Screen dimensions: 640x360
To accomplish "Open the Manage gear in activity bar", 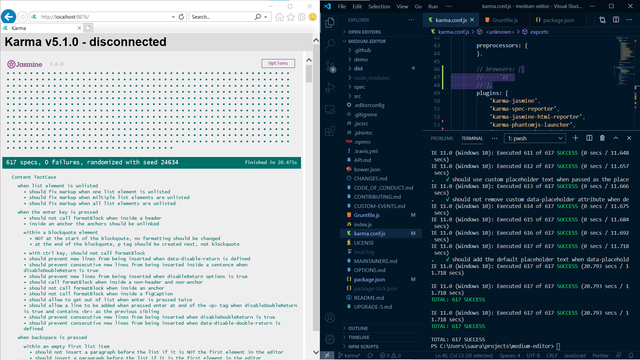I will pos(330,339).
